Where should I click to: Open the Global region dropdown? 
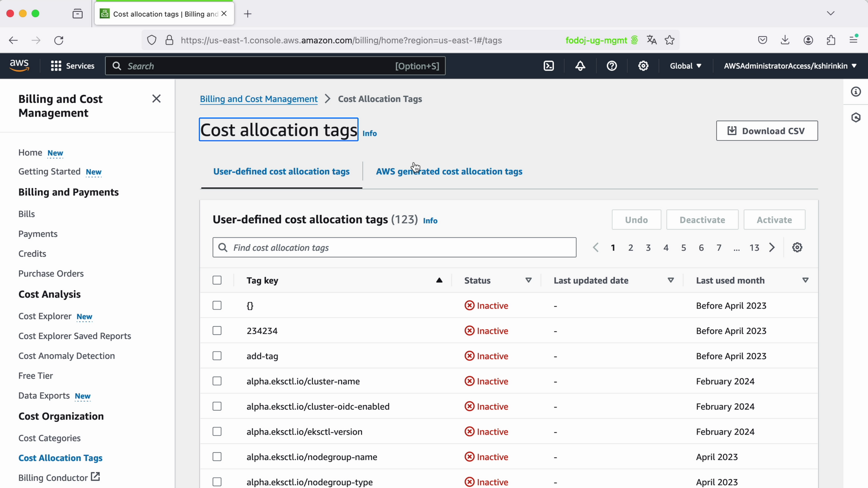(x=685, y=66)
